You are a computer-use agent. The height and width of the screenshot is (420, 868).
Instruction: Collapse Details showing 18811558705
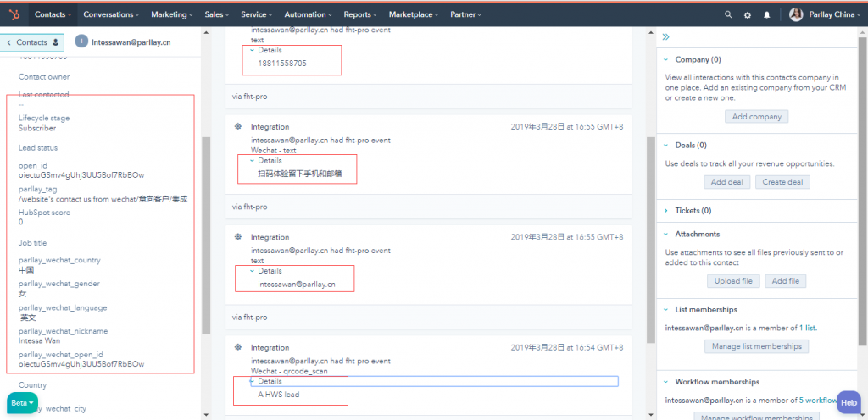[265, 50]
